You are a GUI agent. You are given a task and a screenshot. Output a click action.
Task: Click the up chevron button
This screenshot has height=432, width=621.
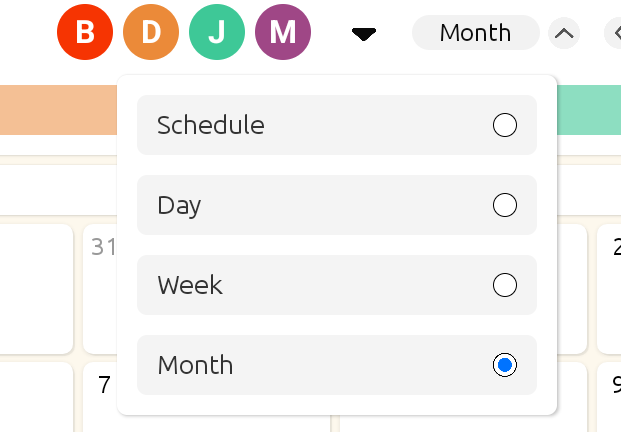(564, 34)
